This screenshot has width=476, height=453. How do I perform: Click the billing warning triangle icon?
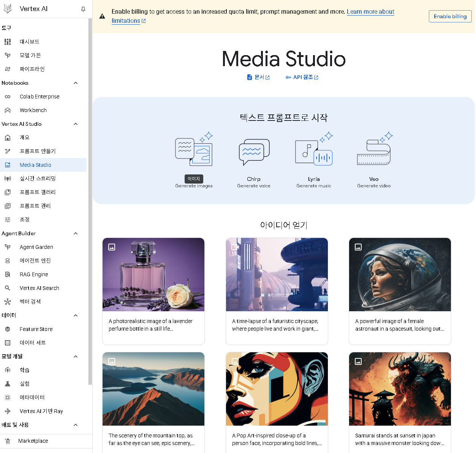coord(102,16)
